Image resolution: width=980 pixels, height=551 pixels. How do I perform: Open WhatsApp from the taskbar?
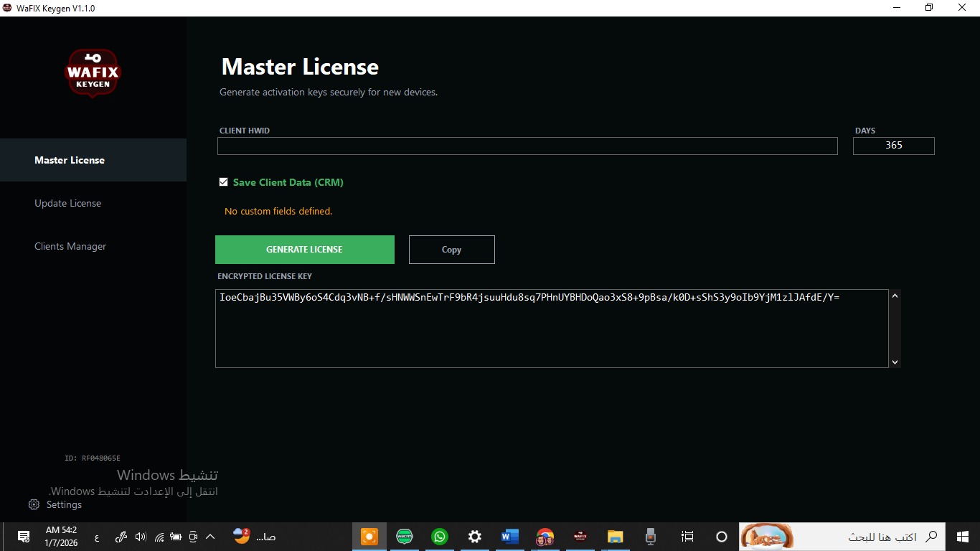tap(439, 537)
